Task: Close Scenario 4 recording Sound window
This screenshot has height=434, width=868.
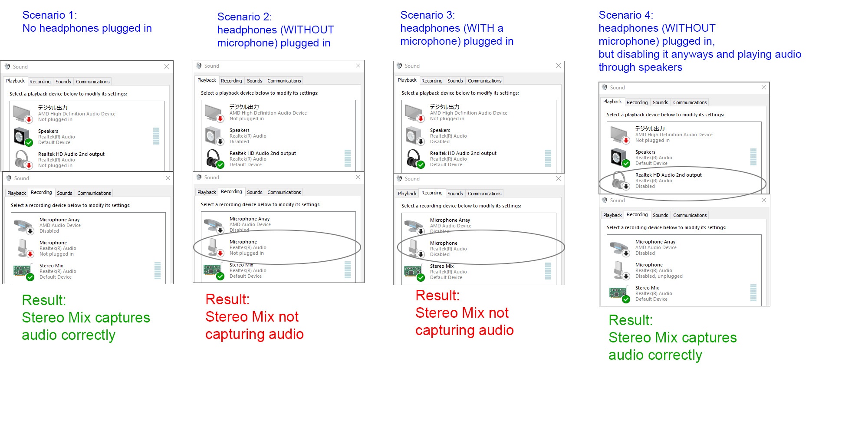Action: tap(764, 200)
